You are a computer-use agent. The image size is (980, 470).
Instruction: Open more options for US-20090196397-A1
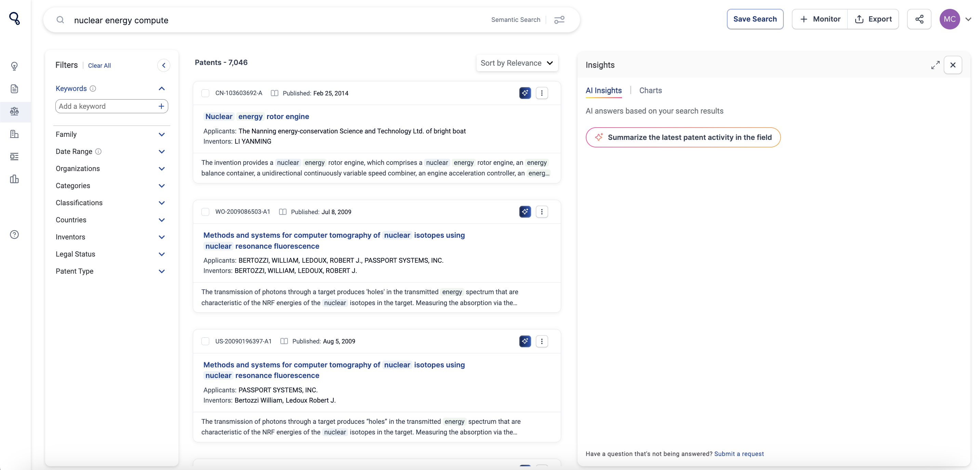pyautogui.click(x=542, y=341)
